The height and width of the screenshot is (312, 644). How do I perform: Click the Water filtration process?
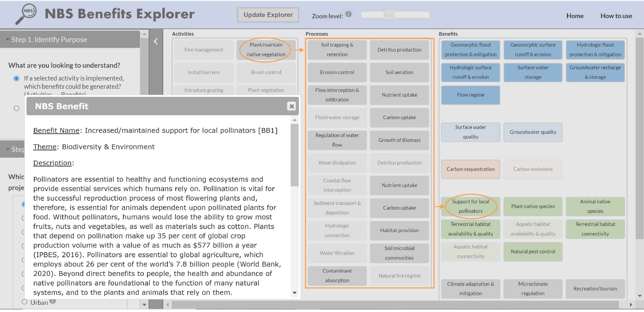[337, 253]
